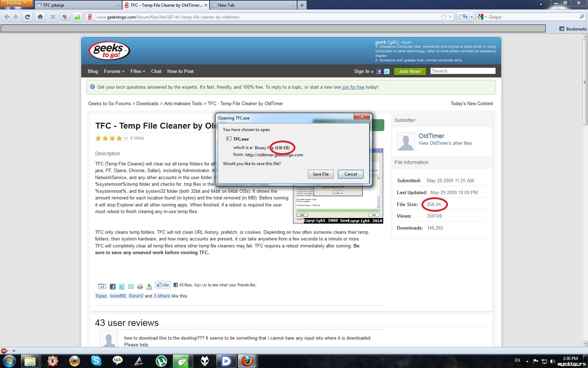The height and width of the screenshot is (368, 588).
Task: Click the green bars toolbar icon
Action: pos(77,17)
